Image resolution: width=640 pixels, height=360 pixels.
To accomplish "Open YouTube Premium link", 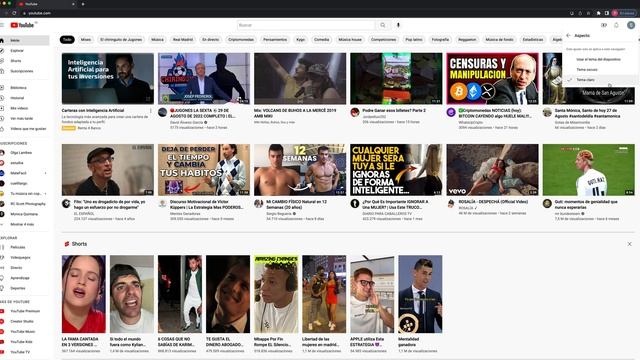I will tap(24, 311).
